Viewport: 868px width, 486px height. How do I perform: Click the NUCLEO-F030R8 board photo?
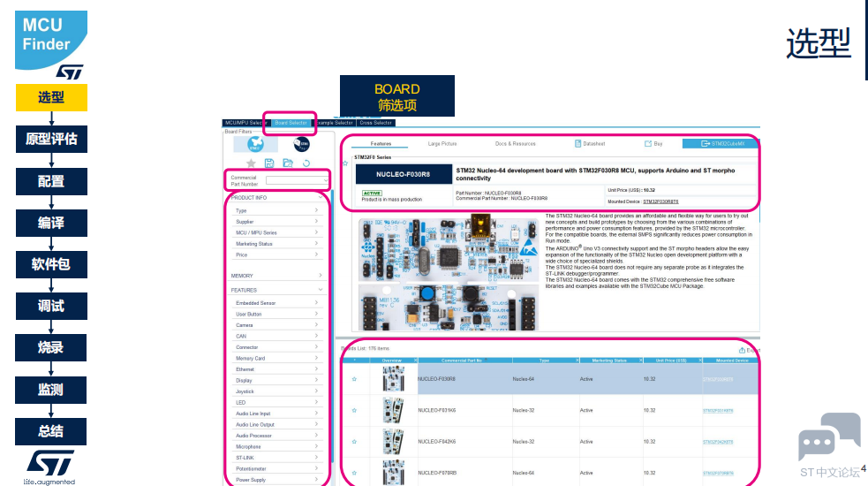point(449,273)
